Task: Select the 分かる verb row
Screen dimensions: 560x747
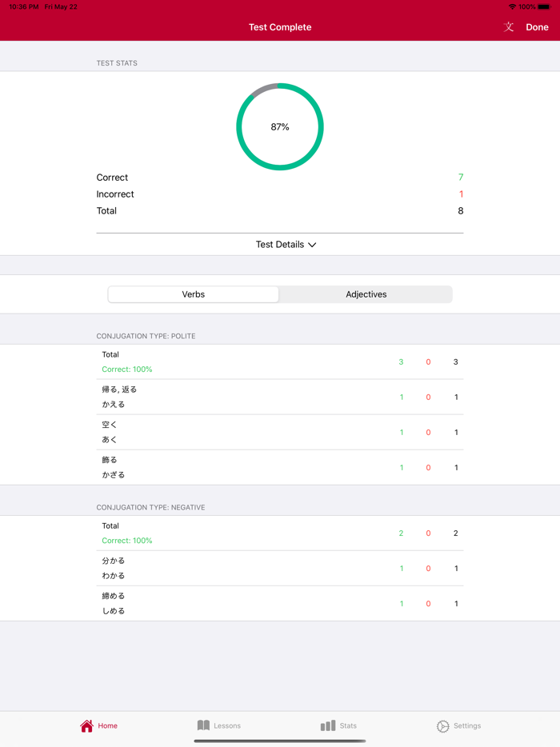Action: pyautogui.click(x=280, y=569)
